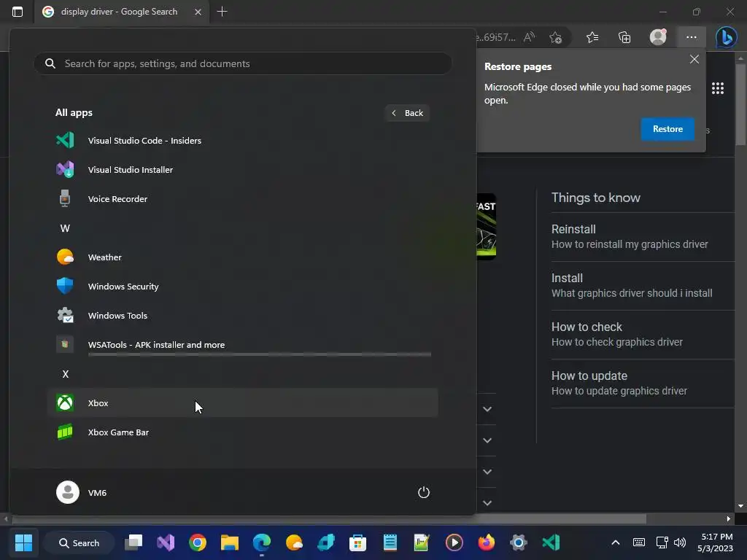Viewport: 747px width, 560px height.
Task: Click the scroll-down arrow of vertical scrollbar
Action: point(740,506)
